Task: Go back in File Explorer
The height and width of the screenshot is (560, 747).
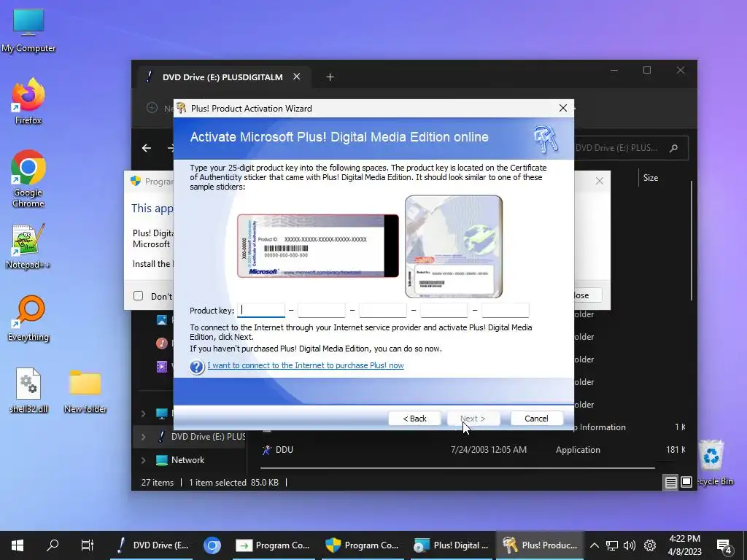Action: [x=147, y=148]
